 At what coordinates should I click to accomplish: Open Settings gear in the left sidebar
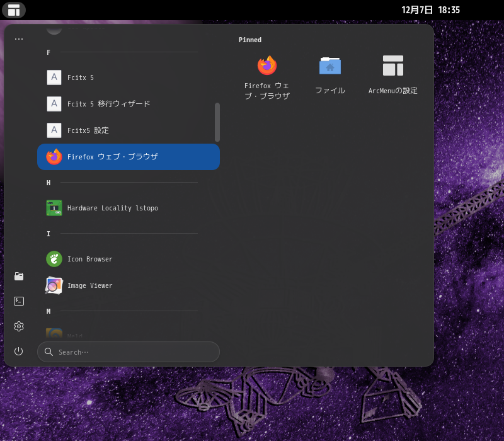19,326
